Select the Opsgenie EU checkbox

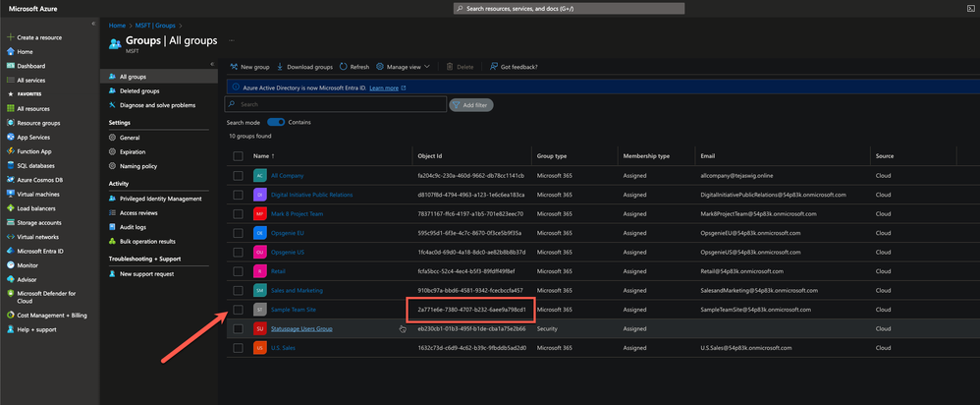click(x=238, y=233)
